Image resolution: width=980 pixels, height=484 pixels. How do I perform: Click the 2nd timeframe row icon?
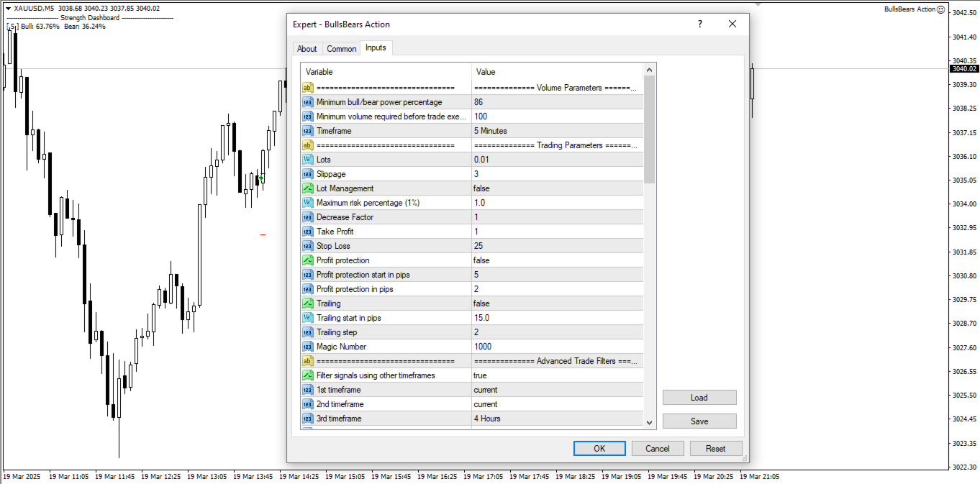click(x=307, y=404)
